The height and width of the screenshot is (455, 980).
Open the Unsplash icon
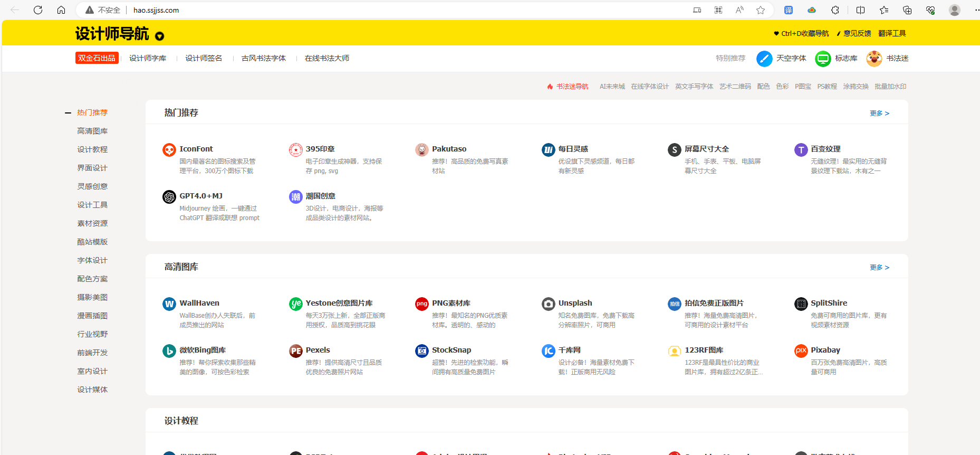[x=548, y=304]
